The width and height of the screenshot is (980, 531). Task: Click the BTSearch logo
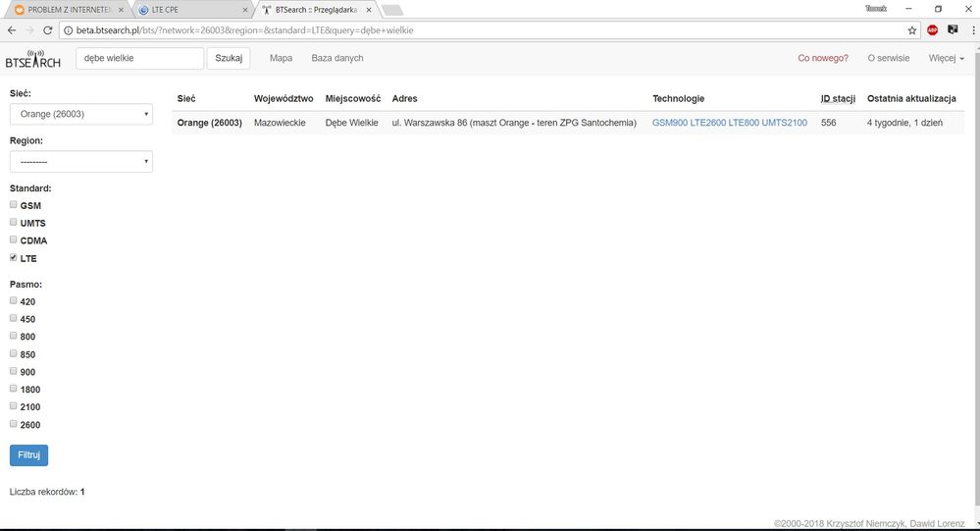[32, 59]
